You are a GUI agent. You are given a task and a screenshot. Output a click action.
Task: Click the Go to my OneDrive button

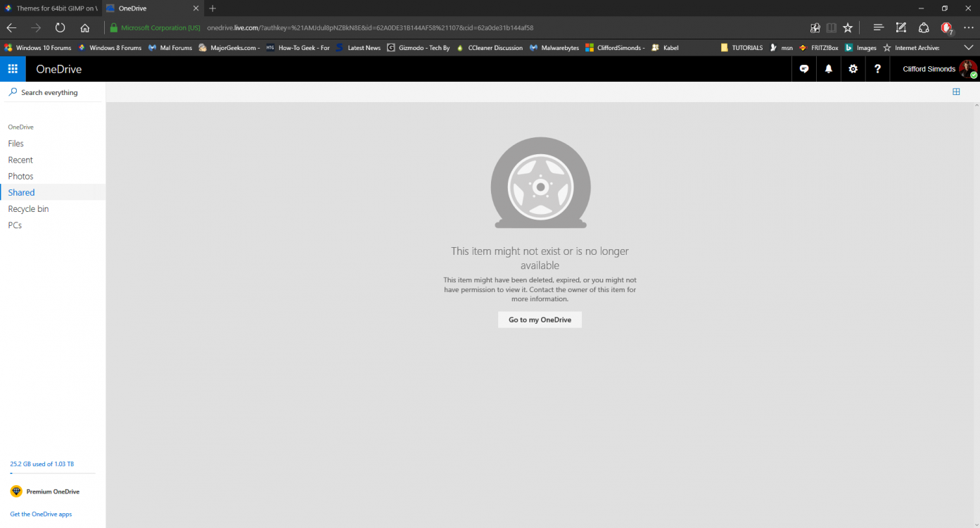click(540, 320)
